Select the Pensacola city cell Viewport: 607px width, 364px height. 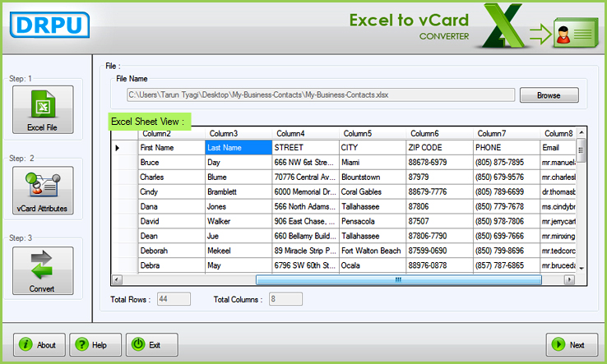[373, 221]
